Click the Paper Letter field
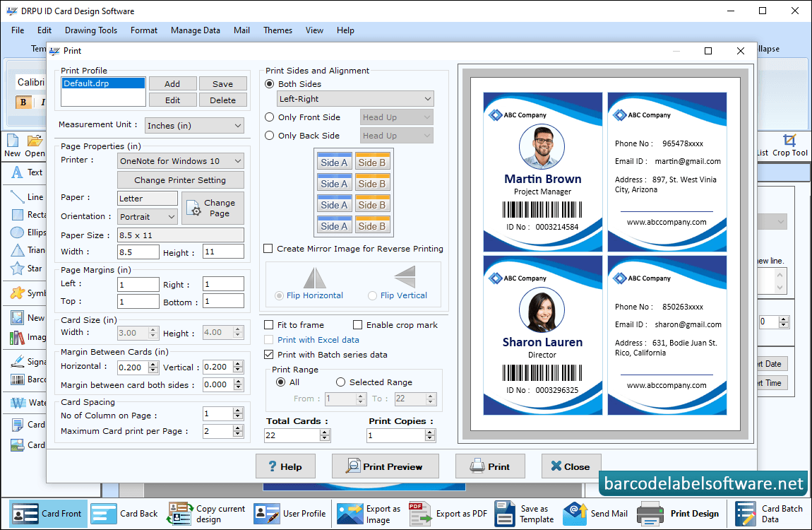The width and height of the screenshot is (812, 530). (148, 199)
